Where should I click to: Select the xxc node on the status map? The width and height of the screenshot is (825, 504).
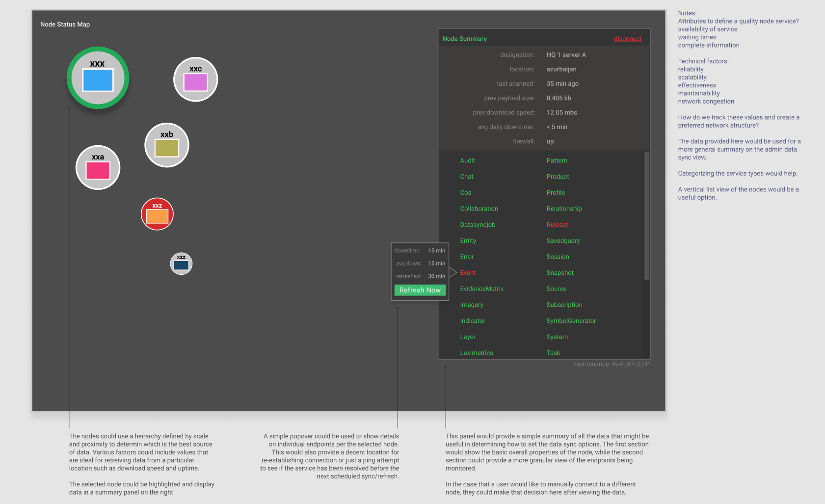click(x=195, y=79)
